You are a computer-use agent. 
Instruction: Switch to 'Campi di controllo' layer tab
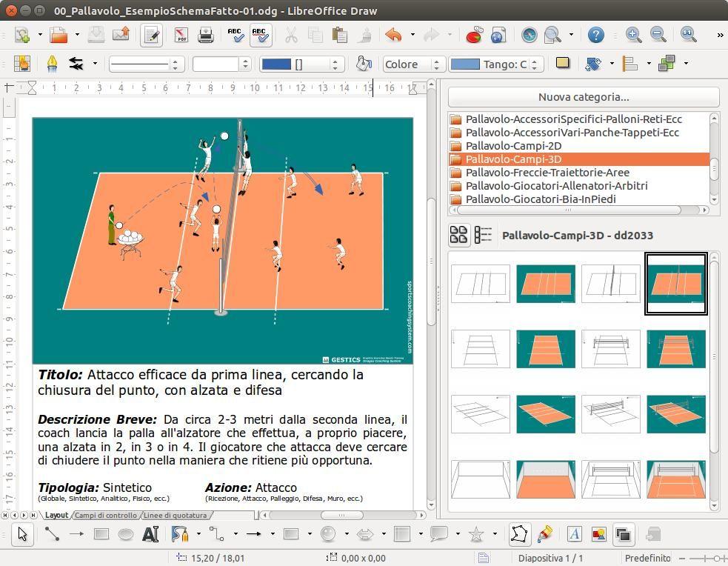coord(105,515)
